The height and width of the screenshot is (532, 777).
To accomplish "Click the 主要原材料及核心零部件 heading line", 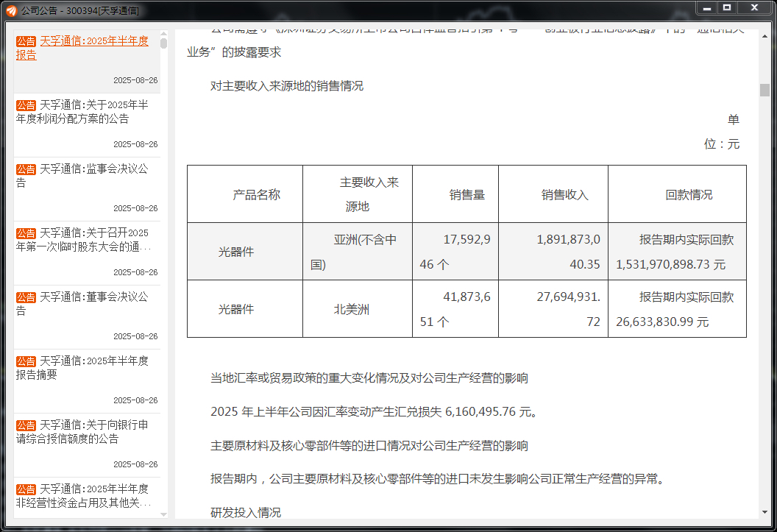I will (x=369, y=445).
